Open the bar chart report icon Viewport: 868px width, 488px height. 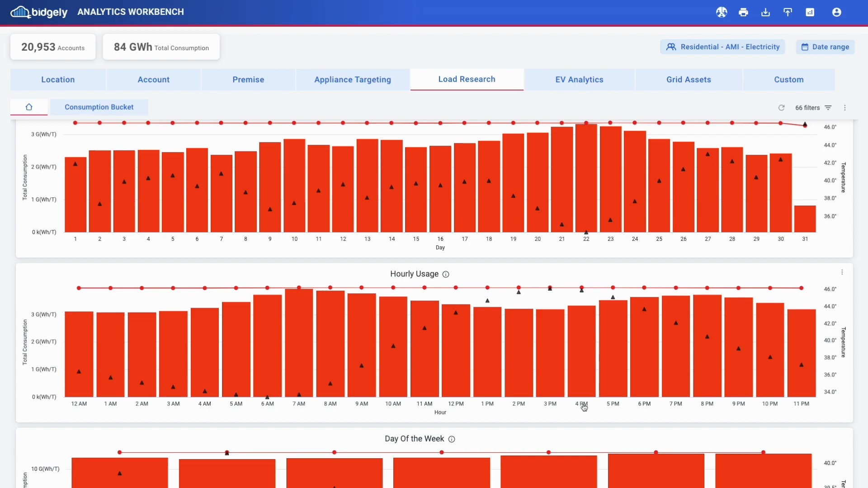[x=810, y=12]
